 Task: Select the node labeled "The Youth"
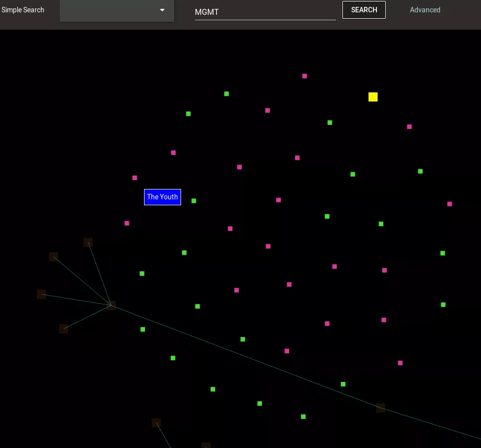[162, 197]
